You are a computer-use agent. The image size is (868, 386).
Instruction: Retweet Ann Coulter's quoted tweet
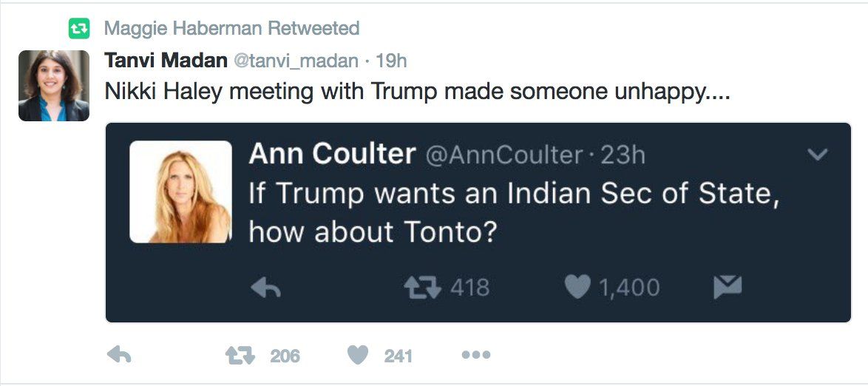421,288
